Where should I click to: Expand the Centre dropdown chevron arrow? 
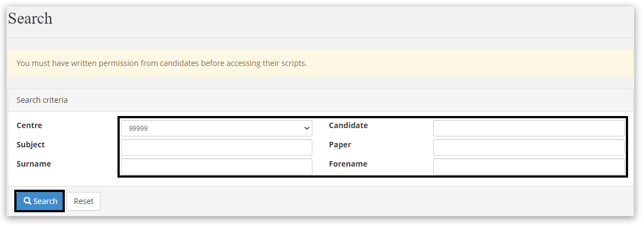tap(306, 128)
